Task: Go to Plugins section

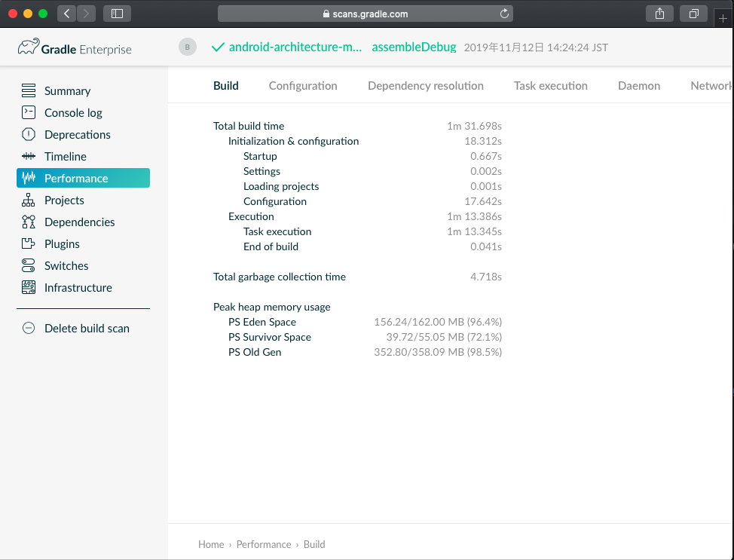Action: point(62,244)
